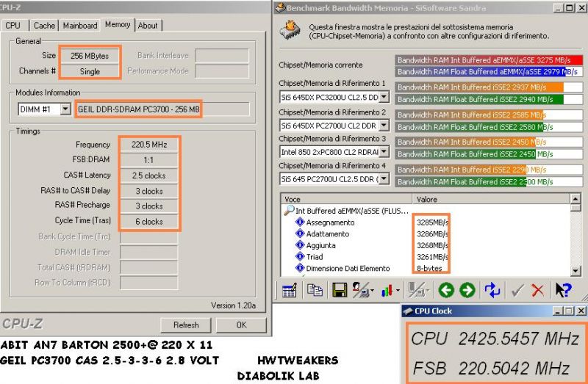Click the grey checkmark OK icon
The width and height of the screenshot is (588, 384).
pos(517,290)
